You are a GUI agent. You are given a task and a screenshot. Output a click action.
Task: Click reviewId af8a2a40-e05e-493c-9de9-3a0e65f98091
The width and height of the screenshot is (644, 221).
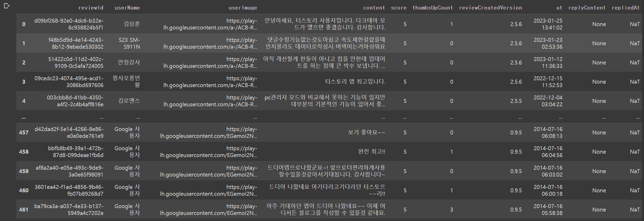pos(70,171)
